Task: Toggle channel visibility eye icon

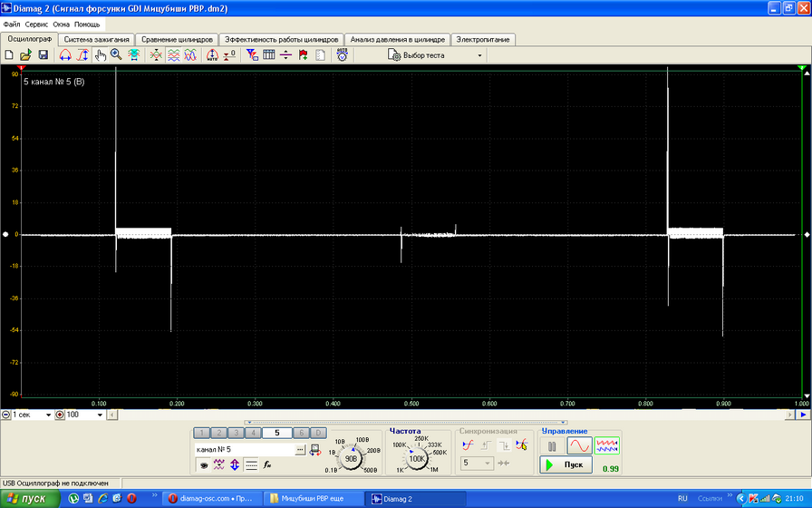Action: (204, 465)
